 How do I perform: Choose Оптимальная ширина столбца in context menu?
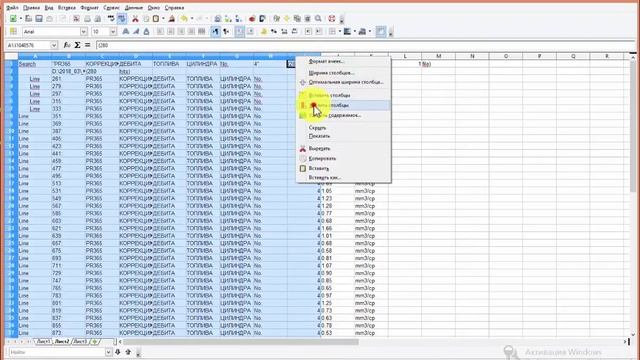tap(344, 82)
